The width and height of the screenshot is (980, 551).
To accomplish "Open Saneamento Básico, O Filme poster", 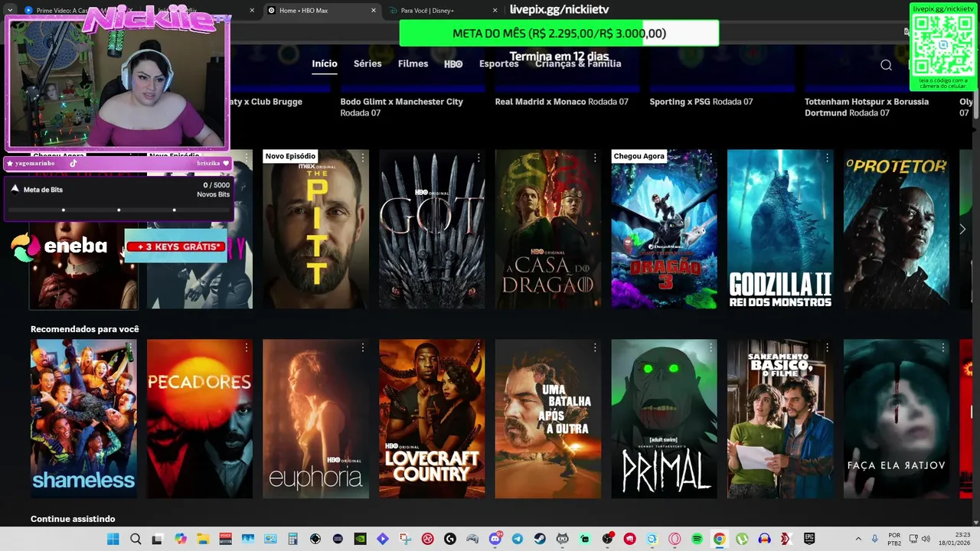I will [780, 419].
